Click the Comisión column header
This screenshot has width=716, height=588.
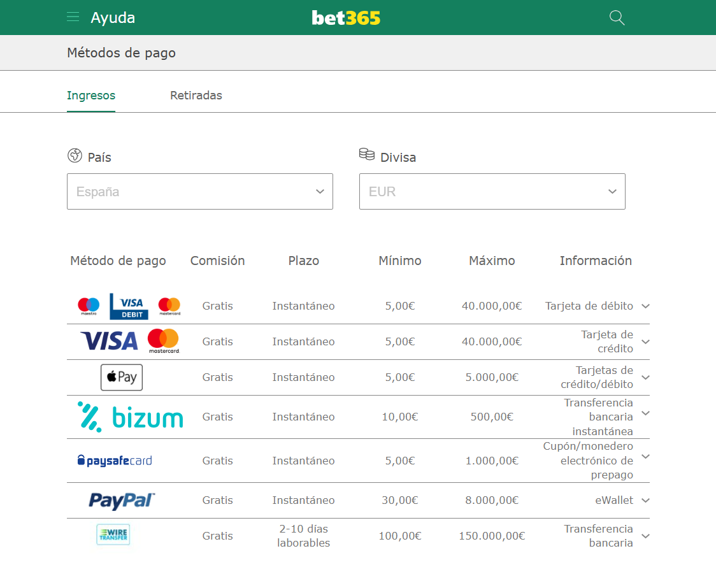[217, 261]
